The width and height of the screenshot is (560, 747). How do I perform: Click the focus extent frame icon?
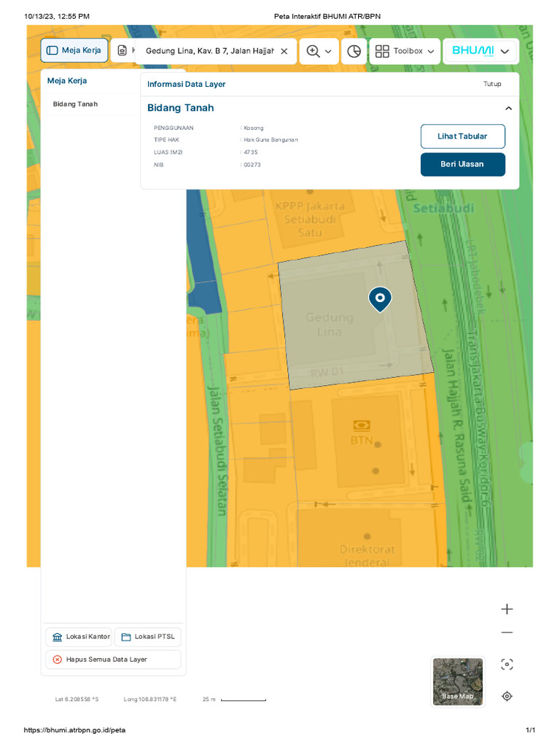click(x=507, y=664)
